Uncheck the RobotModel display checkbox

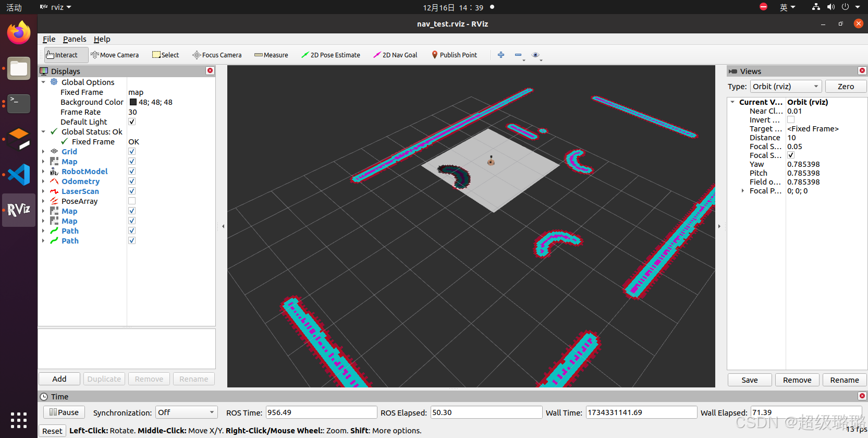pyautogui.click(x=132, y=172)
